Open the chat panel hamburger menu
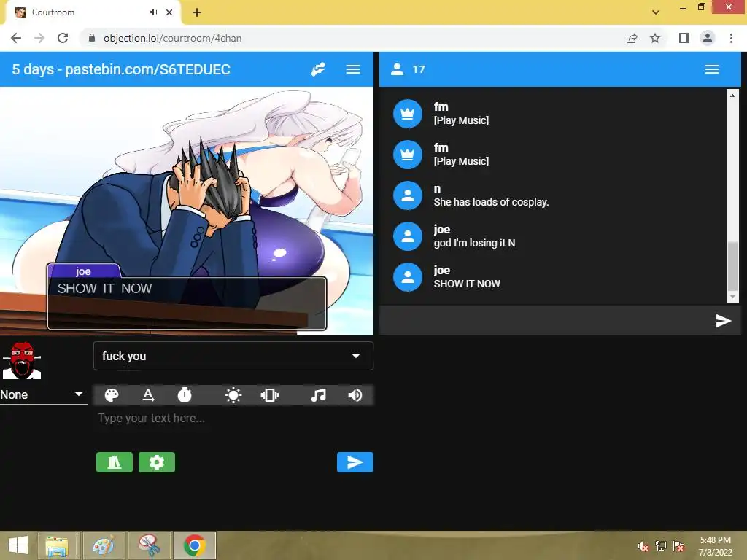This screenshot has width=747, height=560. 712,69
